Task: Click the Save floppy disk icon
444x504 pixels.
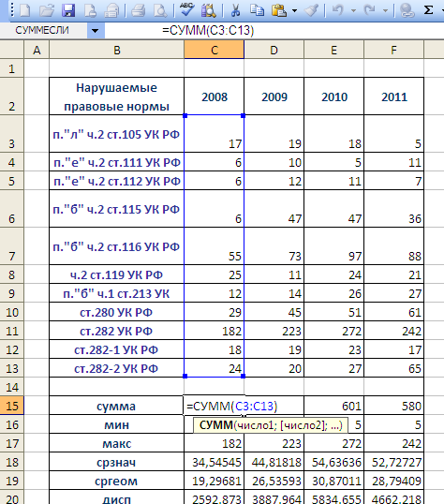Action: (x=68, y=10)
